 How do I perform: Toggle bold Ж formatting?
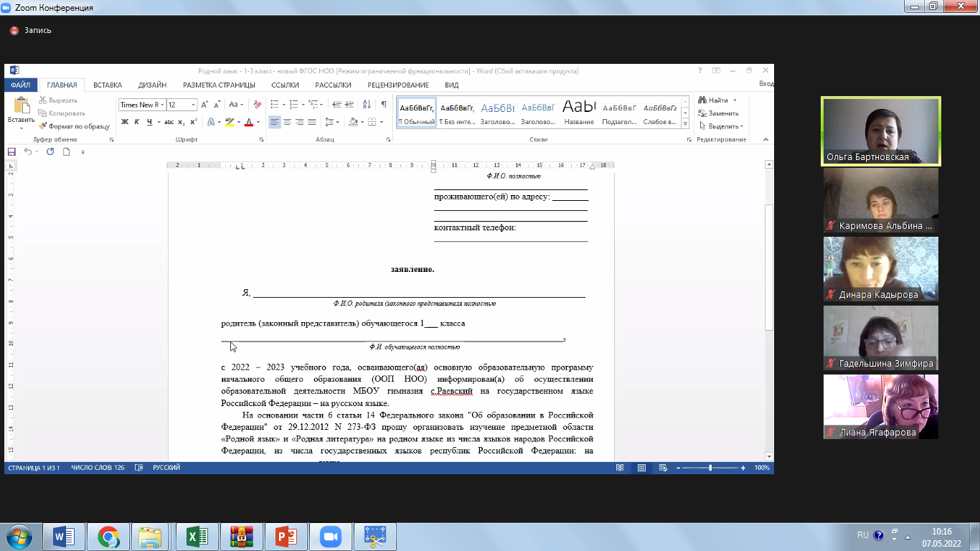point(125,122)
